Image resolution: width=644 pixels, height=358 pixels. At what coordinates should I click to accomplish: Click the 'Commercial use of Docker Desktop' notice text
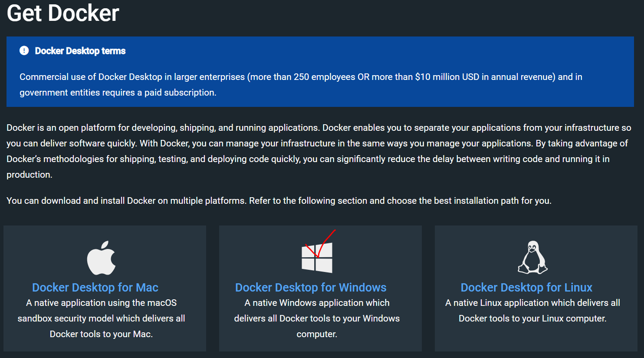pos(301,85)
